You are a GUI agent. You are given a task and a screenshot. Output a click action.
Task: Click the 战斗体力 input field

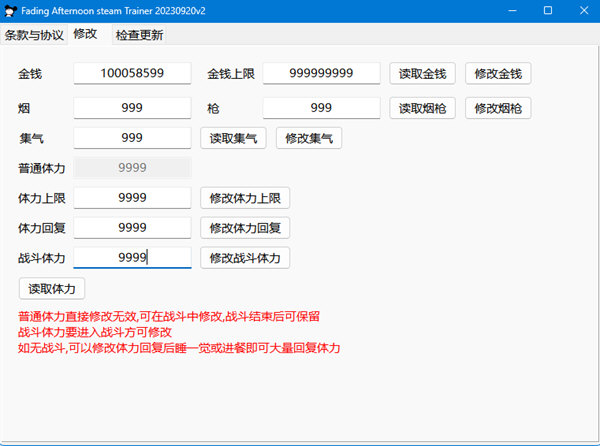[132, 257]
